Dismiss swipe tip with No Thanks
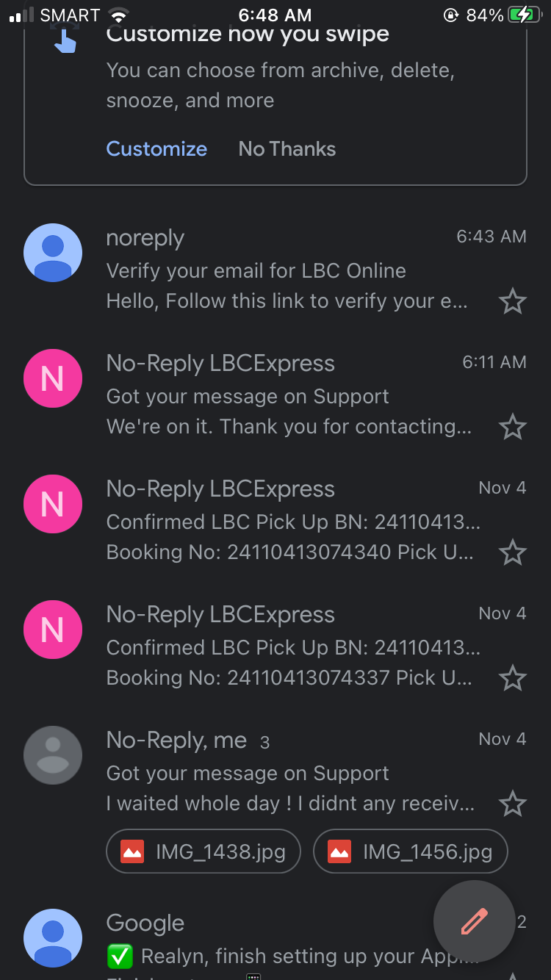Viewport: 551px width, 980px height. (x=287, y=149)
